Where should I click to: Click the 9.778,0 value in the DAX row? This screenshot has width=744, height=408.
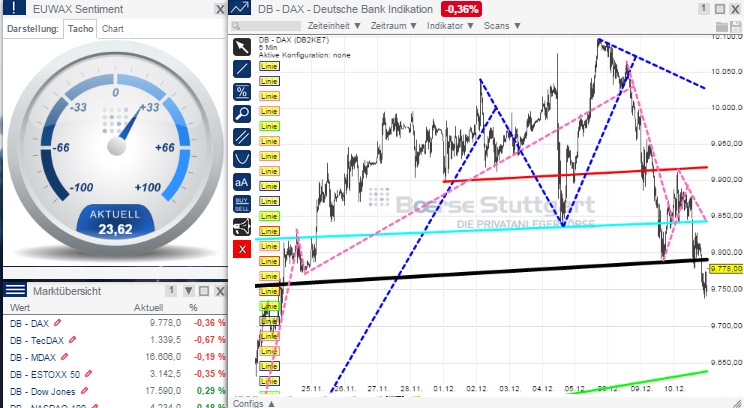(166, 323)
